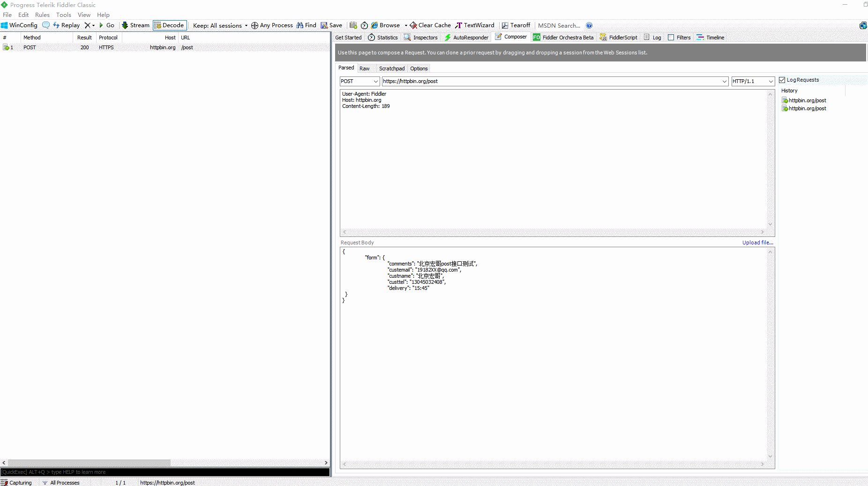Click the Save sessions toolbar button

331,25
